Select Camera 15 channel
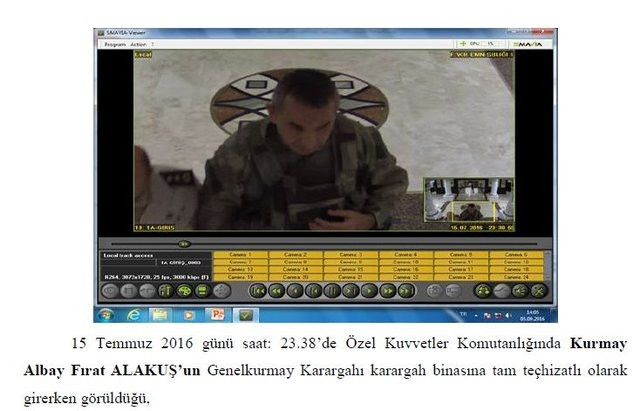The height and width of the screenshot is (411, 640). 351,269
